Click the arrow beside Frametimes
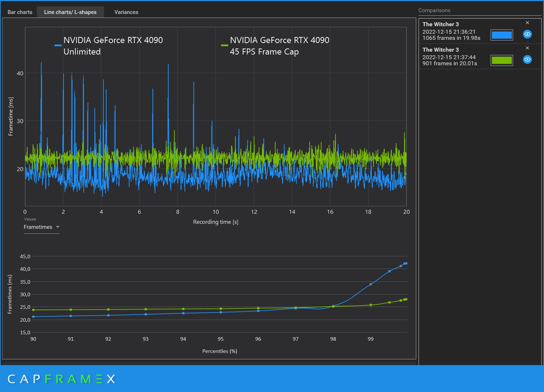544x392 pixels. click(58, 227)
